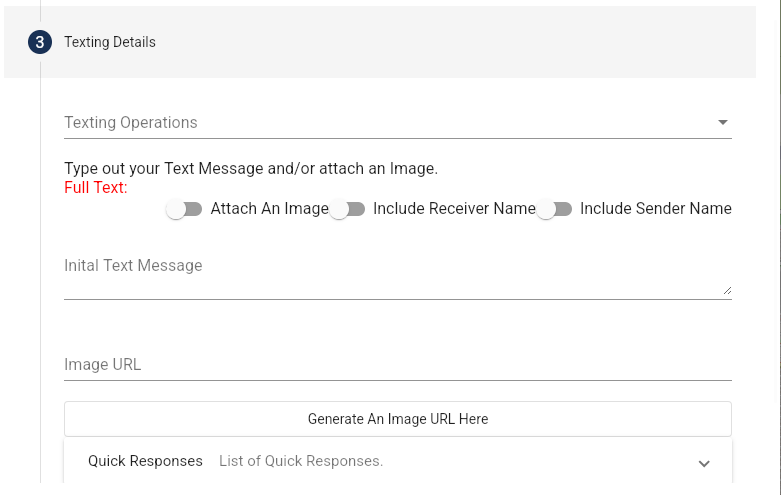
Task: Expand the Quick Responses panel
Action: tap(397, 462)
